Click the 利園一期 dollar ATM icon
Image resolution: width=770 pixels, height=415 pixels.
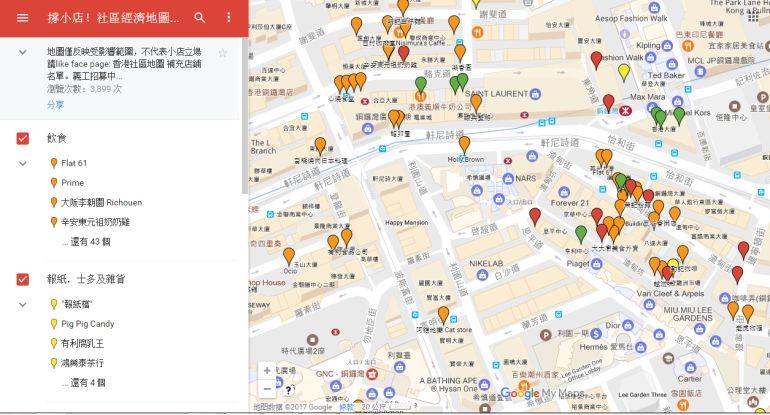(596, 334)
